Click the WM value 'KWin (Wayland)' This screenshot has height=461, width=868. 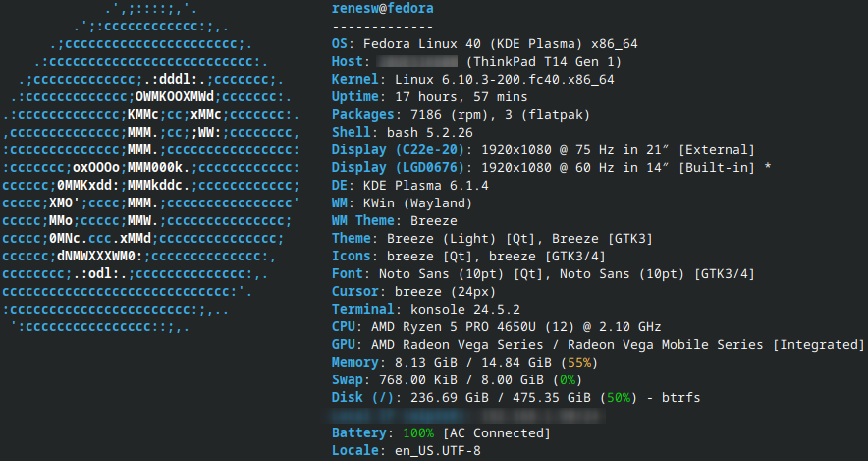[x=417, y=203]
